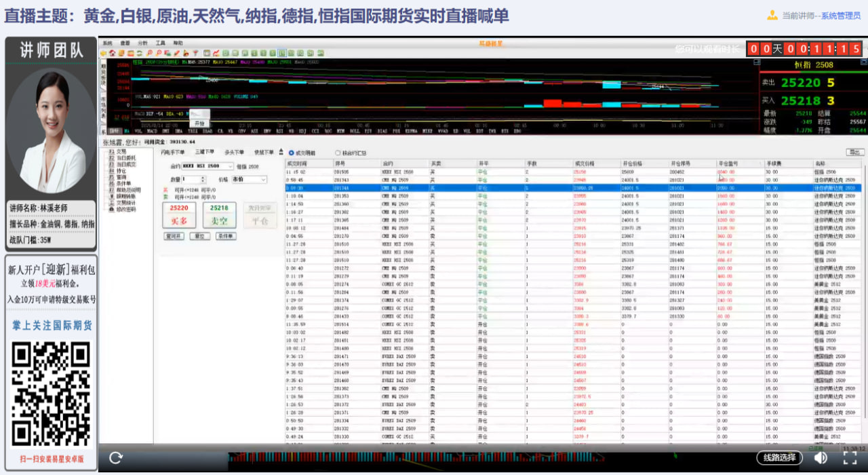Screen dimensions: 868x475
Task: Click the 线路选择 line selection button
Action: [x=779, y=458]
